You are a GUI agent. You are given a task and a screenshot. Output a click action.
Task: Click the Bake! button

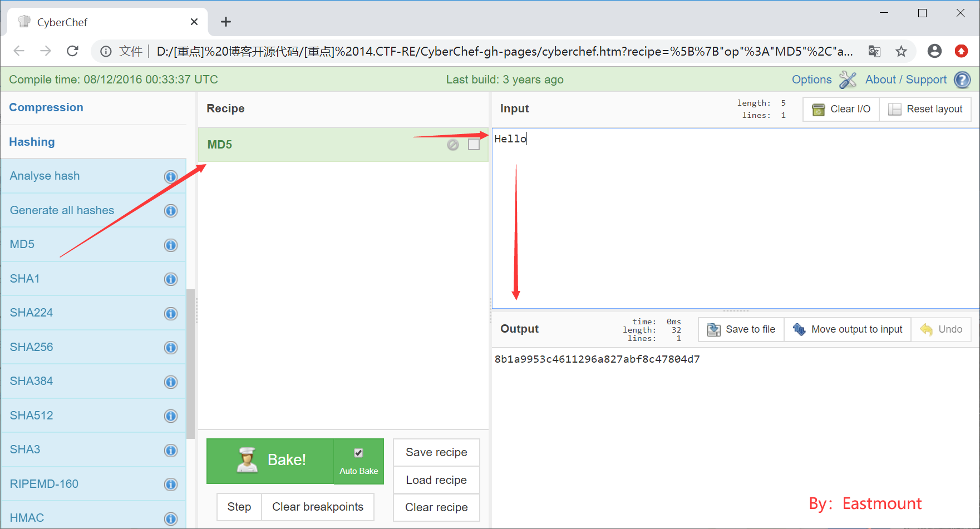270,461
